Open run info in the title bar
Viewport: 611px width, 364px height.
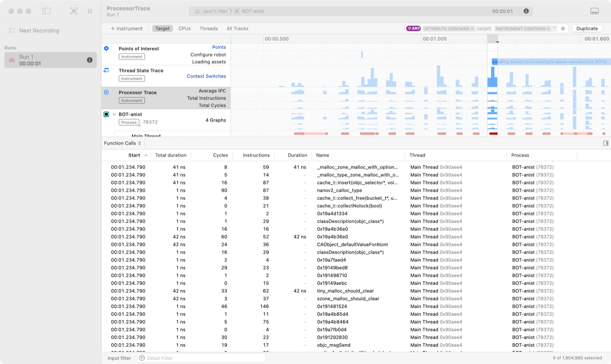coord(526,11)
